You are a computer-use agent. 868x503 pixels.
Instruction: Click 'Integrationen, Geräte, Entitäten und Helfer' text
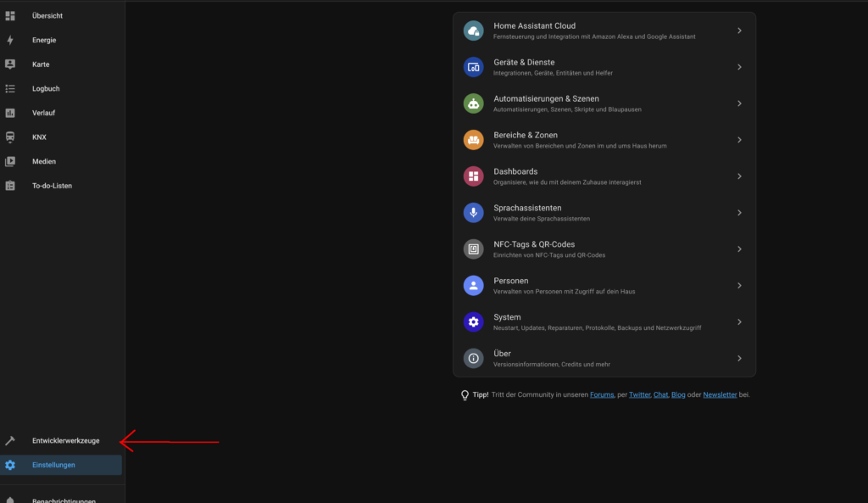tap(553, 73)
